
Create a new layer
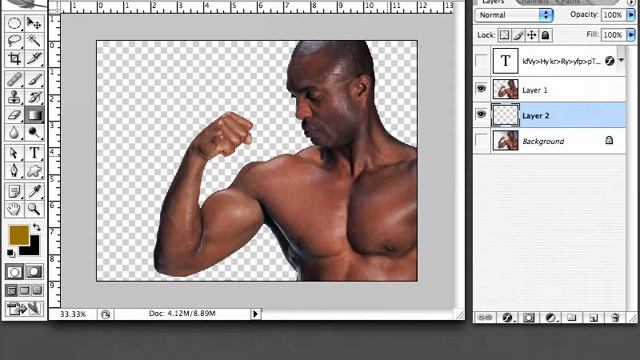tap(593, 318)
